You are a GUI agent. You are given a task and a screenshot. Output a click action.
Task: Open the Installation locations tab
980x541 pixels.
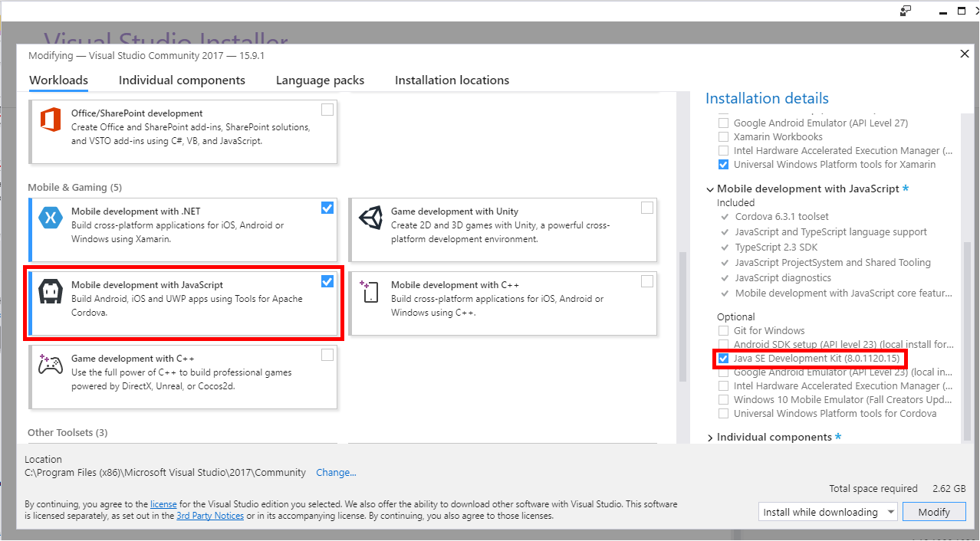(452, 80)
